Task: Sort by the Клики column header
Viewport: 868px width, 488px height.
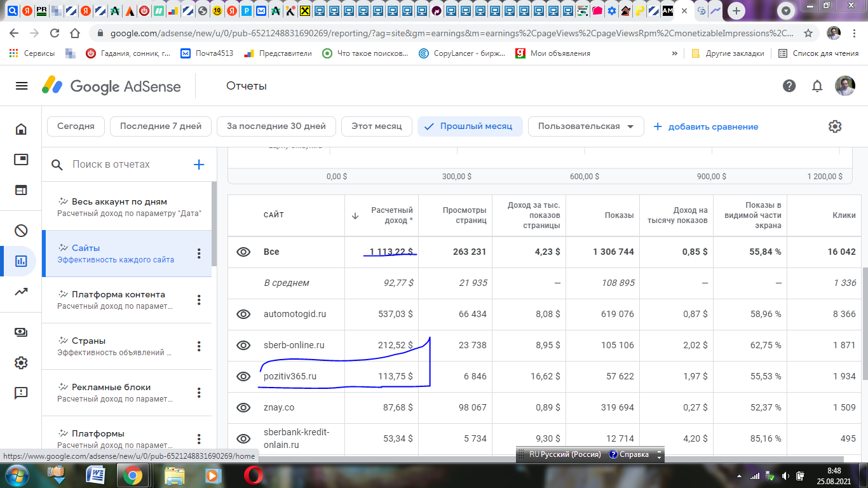Action: click(844, 215)
